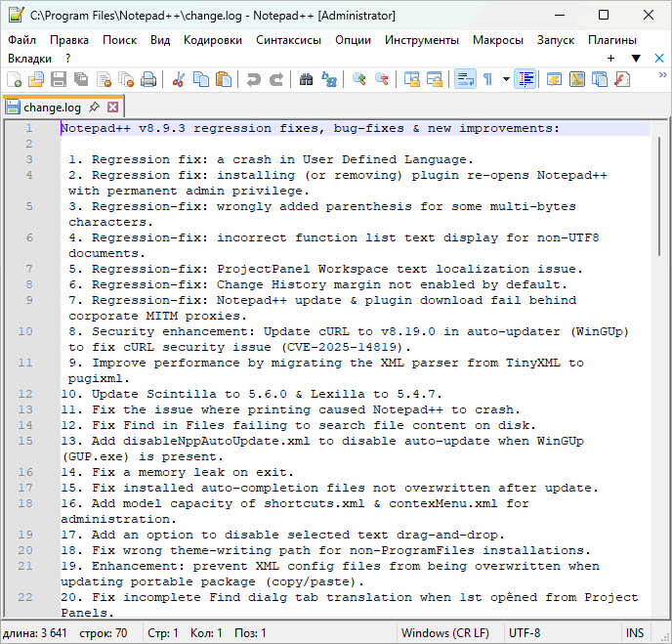Image resolution: width=672 pixels, height=644 pixels.
Task: Open Find with the binoculars icon
Action: [306, 79]
